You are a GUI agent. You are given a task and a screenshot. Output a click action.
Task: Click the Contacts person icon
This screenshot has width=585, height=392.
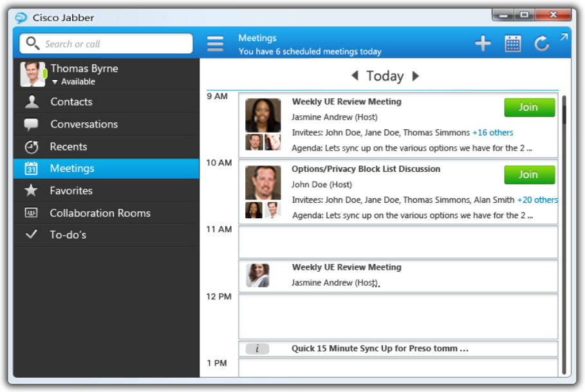click(32, 102)
